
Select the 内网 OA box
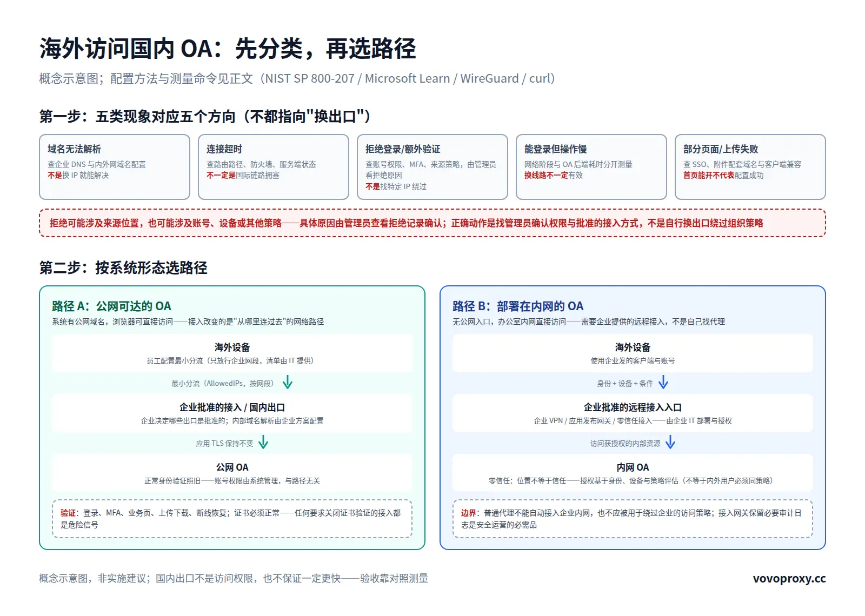(633, 473)
